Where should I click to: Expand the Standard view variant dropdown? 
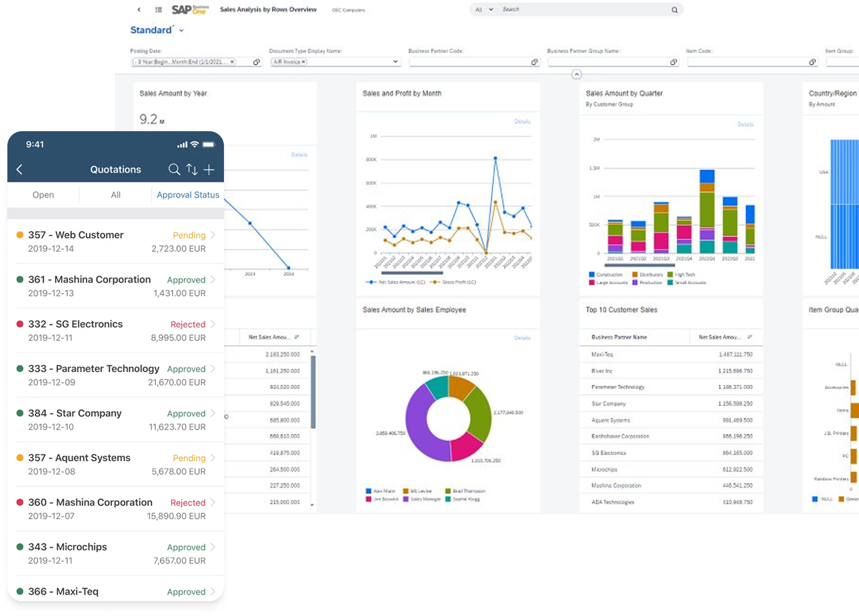pyautogui.click(x=181, y=30)
